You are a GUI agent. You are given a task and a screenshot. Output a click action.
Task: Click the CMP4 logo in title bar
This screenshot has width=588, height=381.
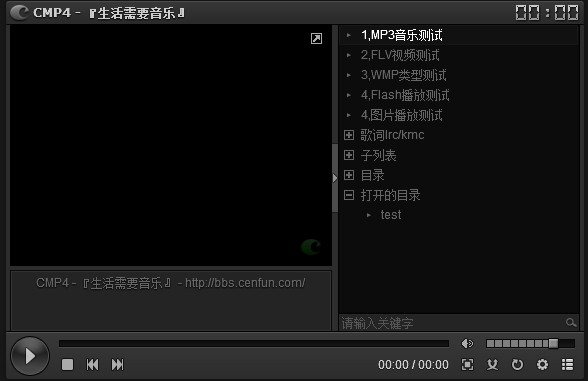click(x=20, y=13)
